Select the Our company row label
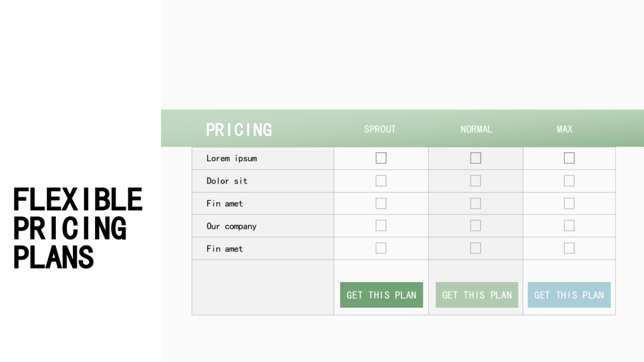This screenshot has width=644, height=362. point(231,226)
